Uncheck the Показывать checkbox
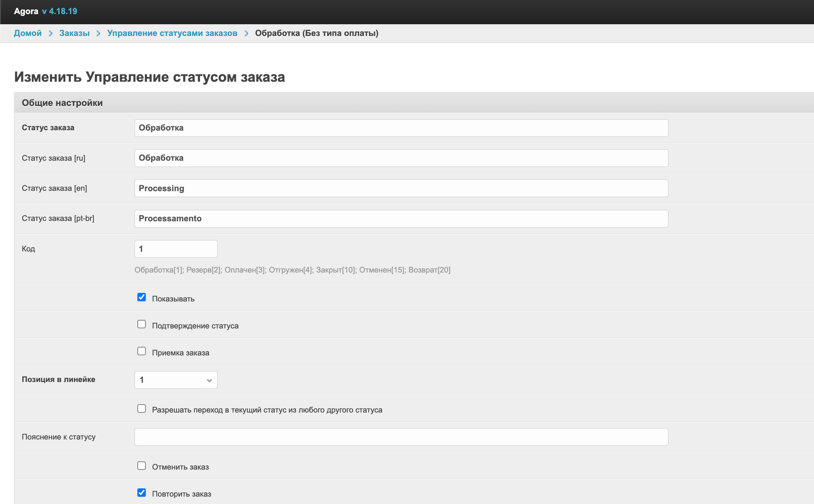 click(x=142, y=298)
